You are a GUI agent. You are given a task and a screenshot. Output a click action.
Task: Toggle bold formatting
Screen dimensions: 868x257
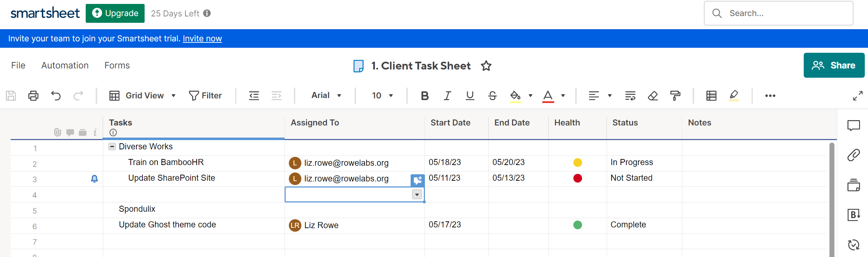pos(425,96)
